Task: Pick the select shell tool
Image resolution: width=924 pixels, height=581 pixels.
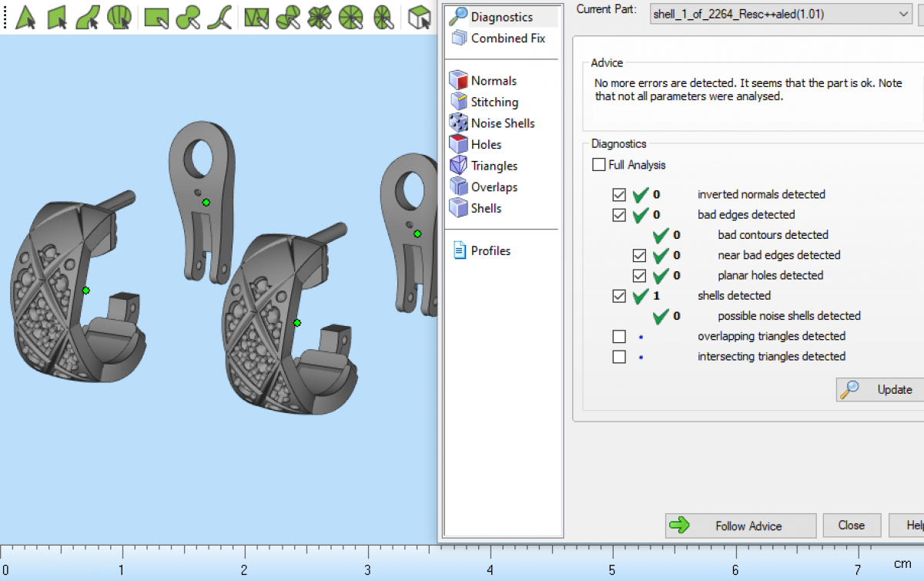Action: 119,16
